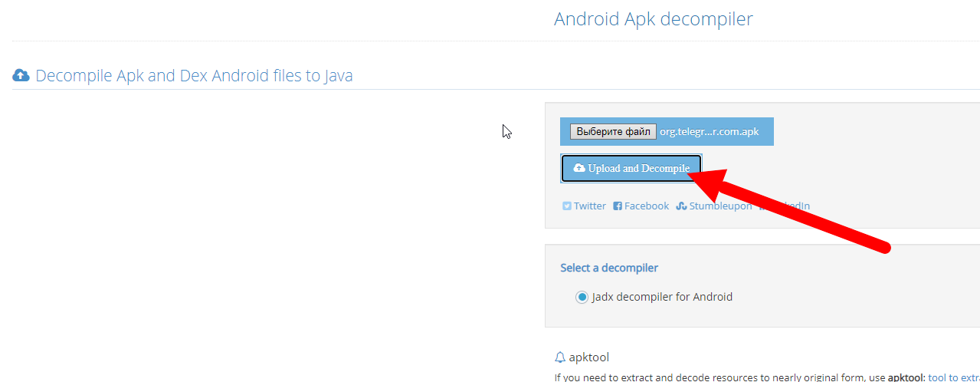Click the 'Decompile Apk and Dex Android files' heading
980x382 pixels.
pyautogui.click(x=194, y=75)
